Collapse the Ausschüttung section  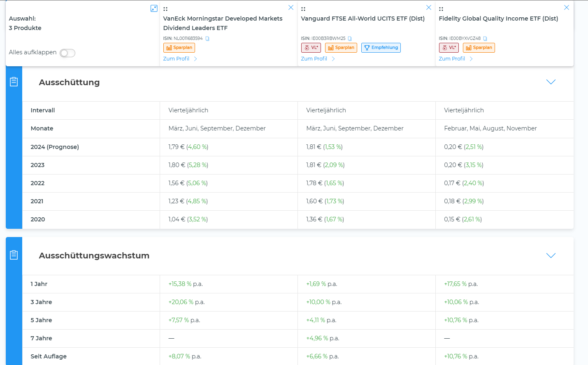point(551,82)
